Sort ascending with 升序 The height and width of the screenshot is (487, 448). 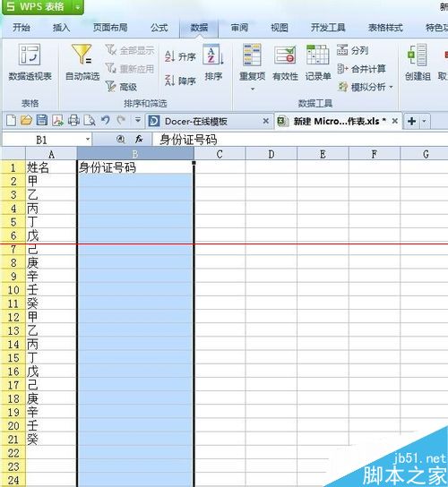click(180, 56)
